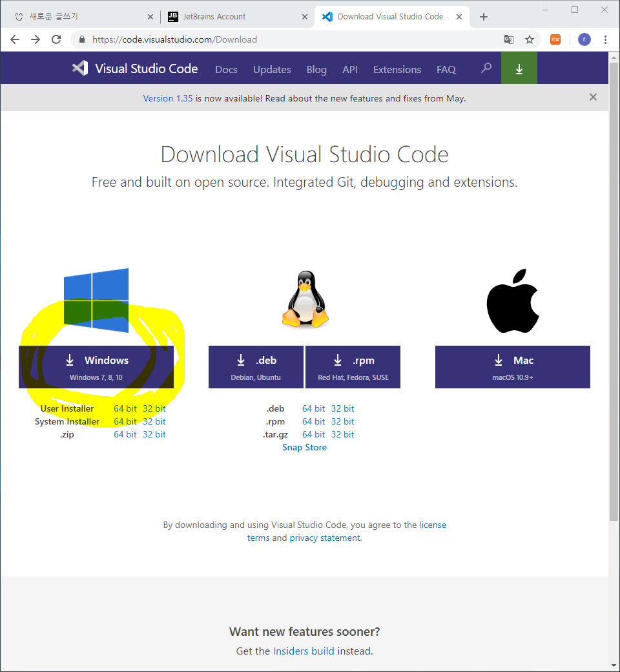Download Windows .zip 32 bit
620x672 pixels.
[x=154, y=434]
